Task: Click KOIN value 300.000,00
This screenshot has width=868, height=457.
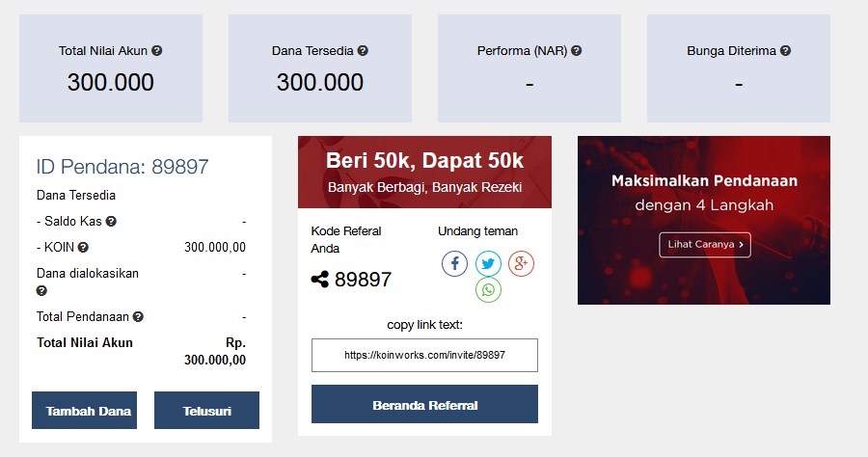Action: click(215, 248)
